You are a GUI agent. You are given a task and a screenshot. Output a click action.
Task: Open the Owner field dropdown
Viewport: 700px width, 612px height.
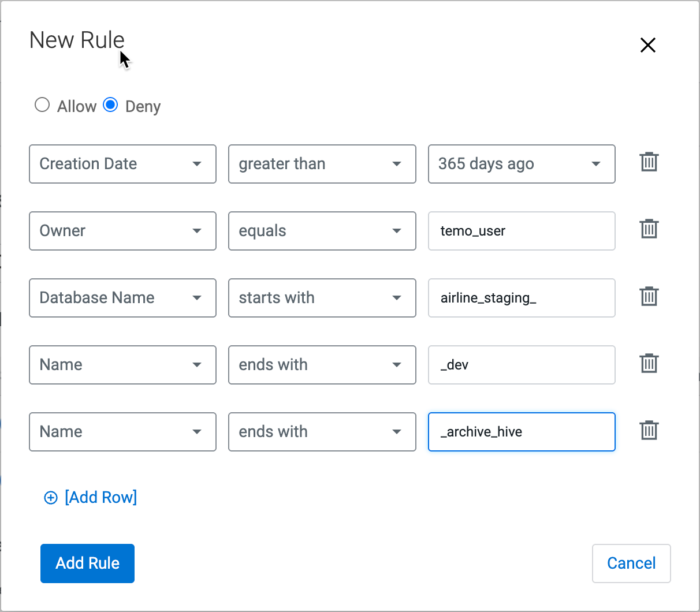coord(122,231)
